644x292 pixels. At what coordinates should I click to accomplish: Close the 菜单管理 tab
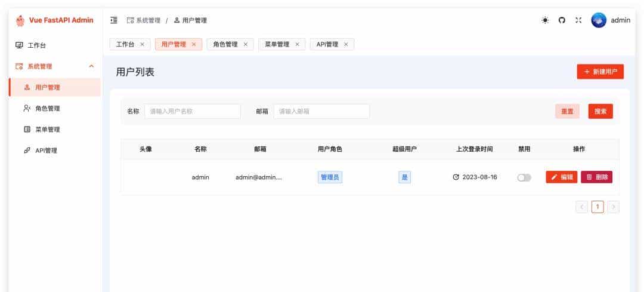pyautogui.click(x=297, y=44)
